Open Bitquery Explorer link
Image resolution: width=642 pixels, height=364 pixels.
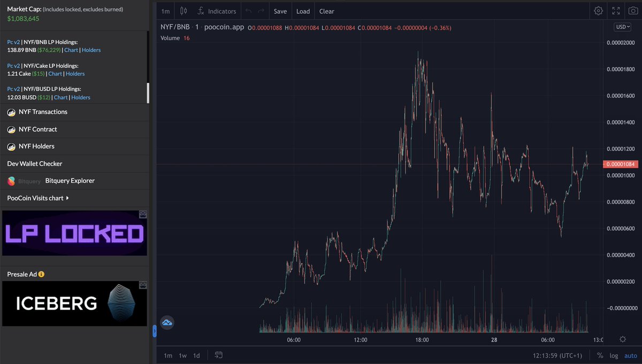[x=70, y=181]
